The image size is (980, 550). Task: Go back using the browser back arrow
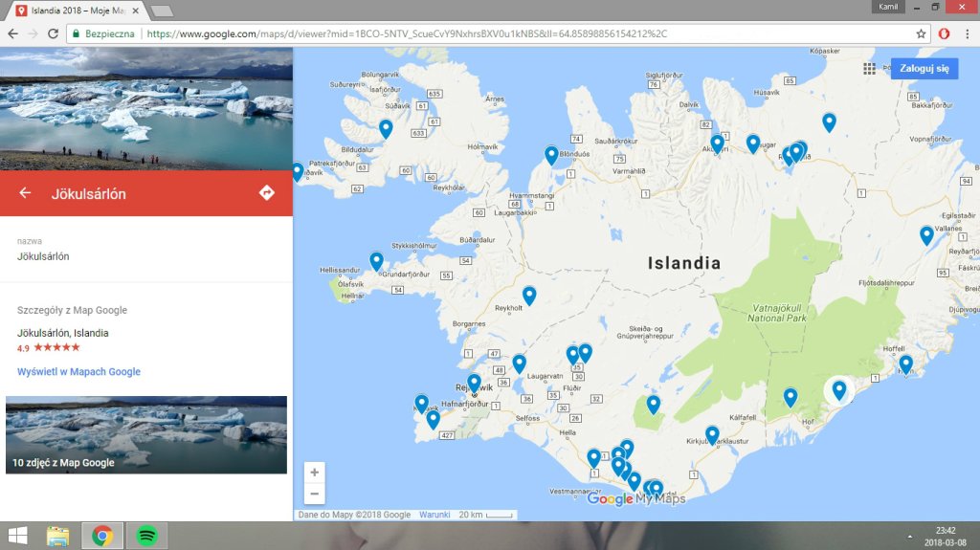coord(13,33)
